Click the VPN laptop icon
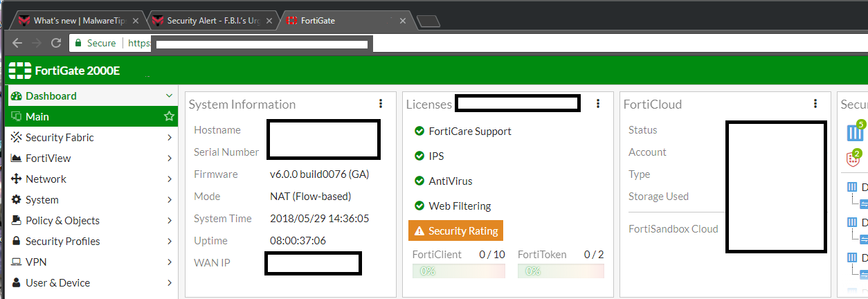 pos(17,262)
